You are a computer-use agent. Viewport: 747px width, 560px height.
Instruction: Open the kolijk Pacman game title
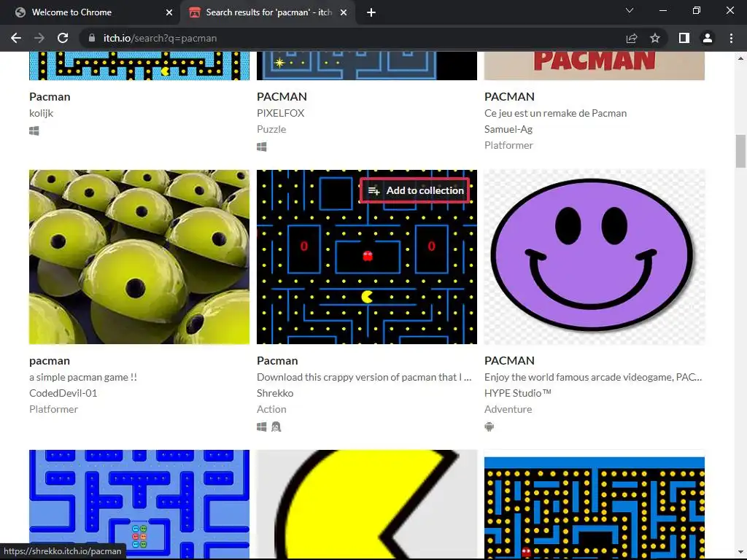click(50, 97)
